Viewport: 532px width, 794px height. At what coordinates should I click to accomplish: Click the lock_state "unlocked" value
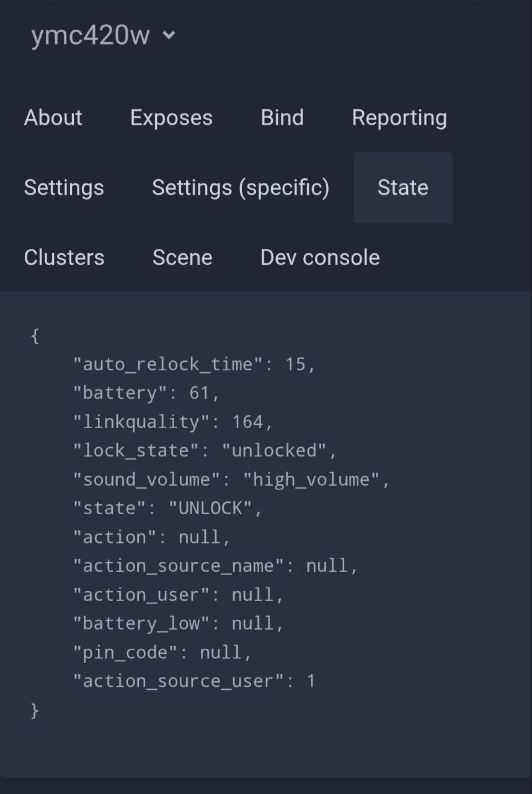(273, 450)
